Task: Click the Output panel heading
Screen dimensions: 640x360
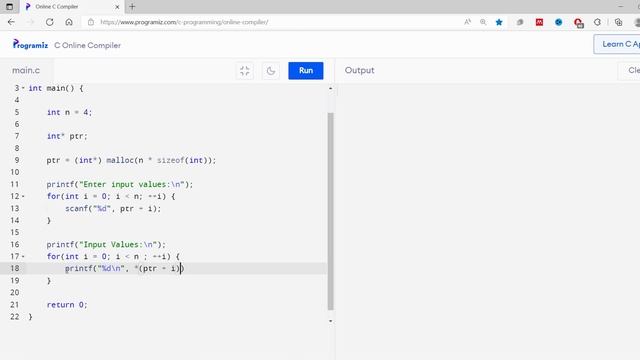Action: (359, 70)
